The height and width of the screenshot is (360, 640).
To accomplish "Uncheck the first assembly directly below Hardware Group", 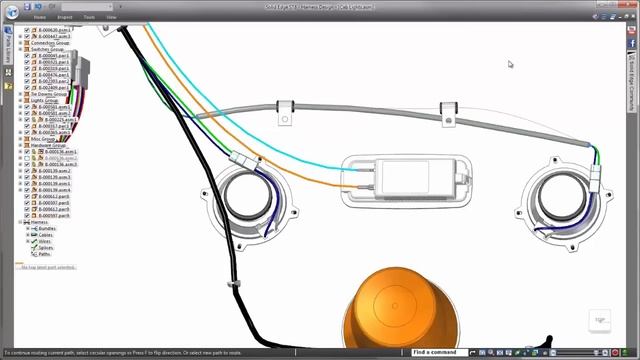I will coord(27,151).
